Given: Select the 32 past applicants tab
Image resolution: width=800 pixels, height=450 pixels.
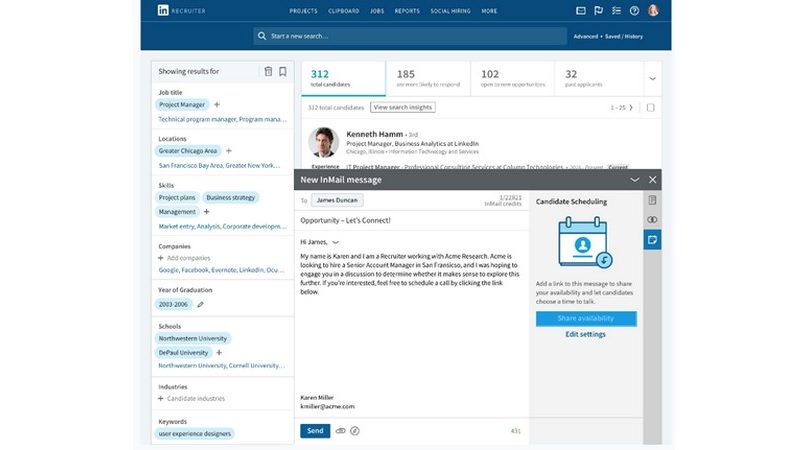Looking at the screenshot, I should point(598,78).
